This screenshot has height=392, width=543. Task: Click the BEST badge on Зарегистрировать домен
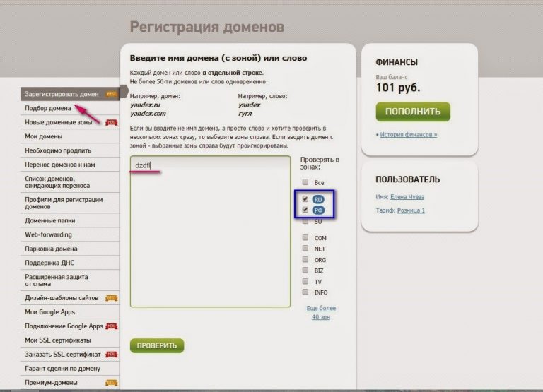[111, 94]
